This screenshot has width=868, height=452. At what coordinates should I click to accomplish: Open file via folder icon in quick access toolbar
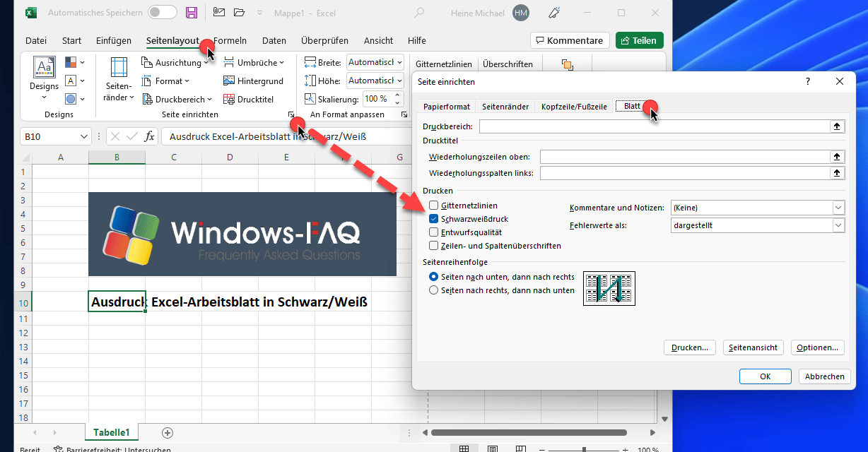click(x=239, y=13)
